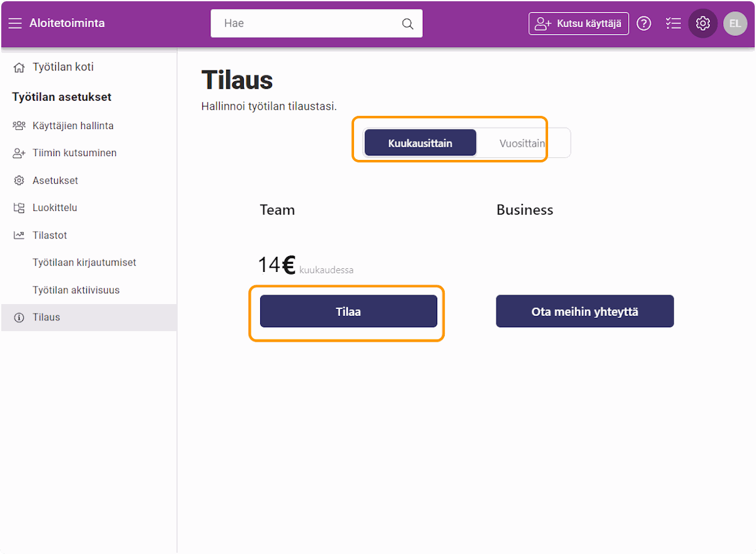Click the Tilaus page title
The image size is (756, 554).
coord(237,81)
